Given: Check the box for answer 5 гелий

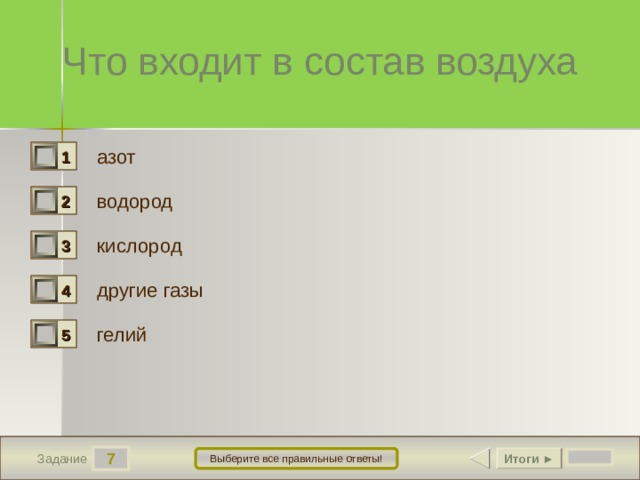Looking at the screenshot, I should (44, 334).
